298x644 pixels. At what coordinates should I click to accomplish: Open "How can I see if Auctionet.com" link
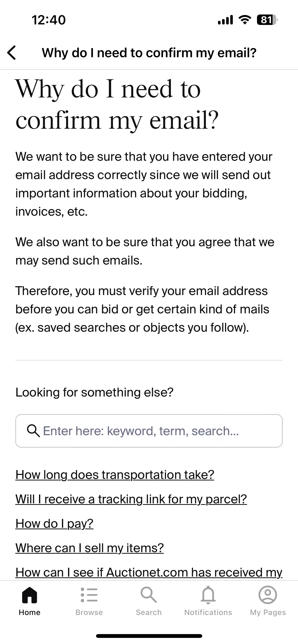(x=149, y=572)
